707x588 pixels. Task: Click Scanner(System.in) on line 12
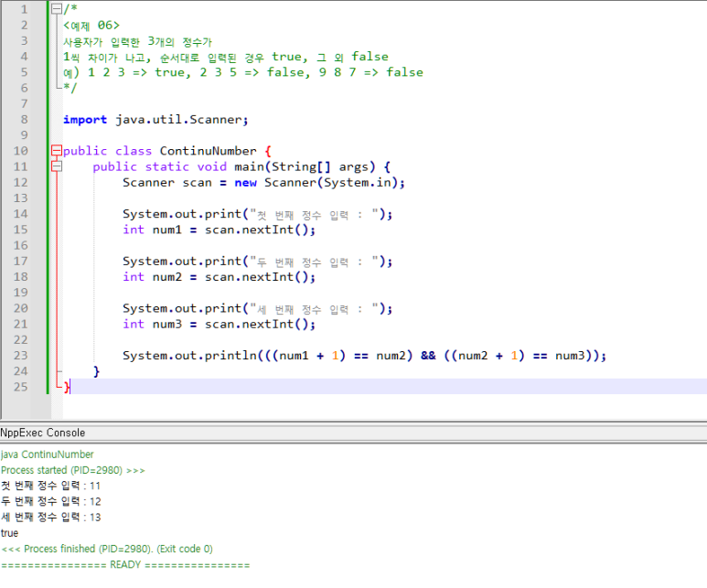pyautogui.click(x=331, y=183)
